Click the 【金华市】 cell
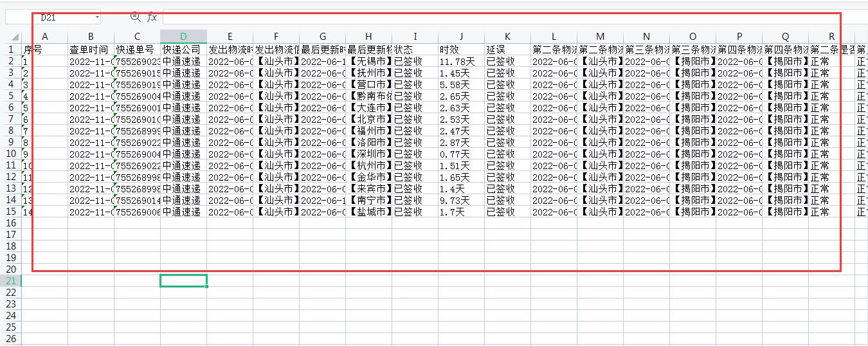This screenshot has width=868, height=346. point(368,177)
